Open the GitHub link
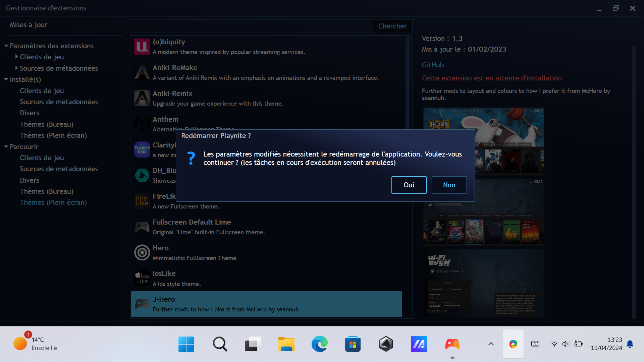 point(433,65)
